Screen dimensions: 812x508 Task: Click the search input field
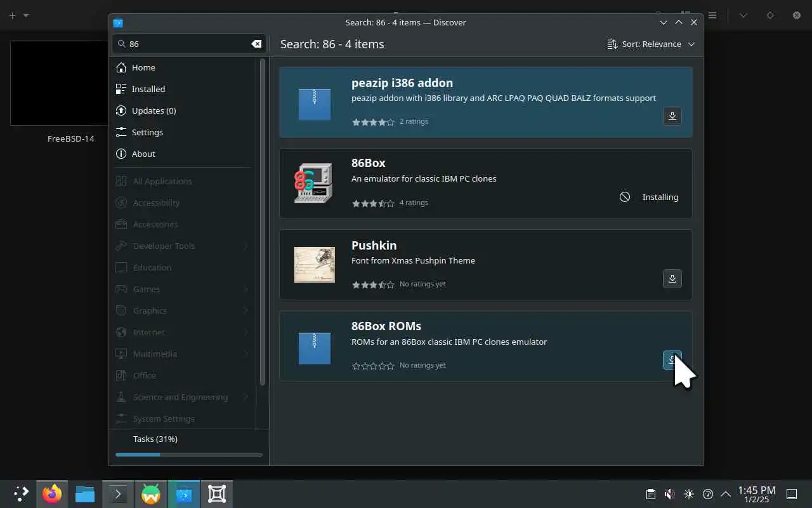point(189,44)
